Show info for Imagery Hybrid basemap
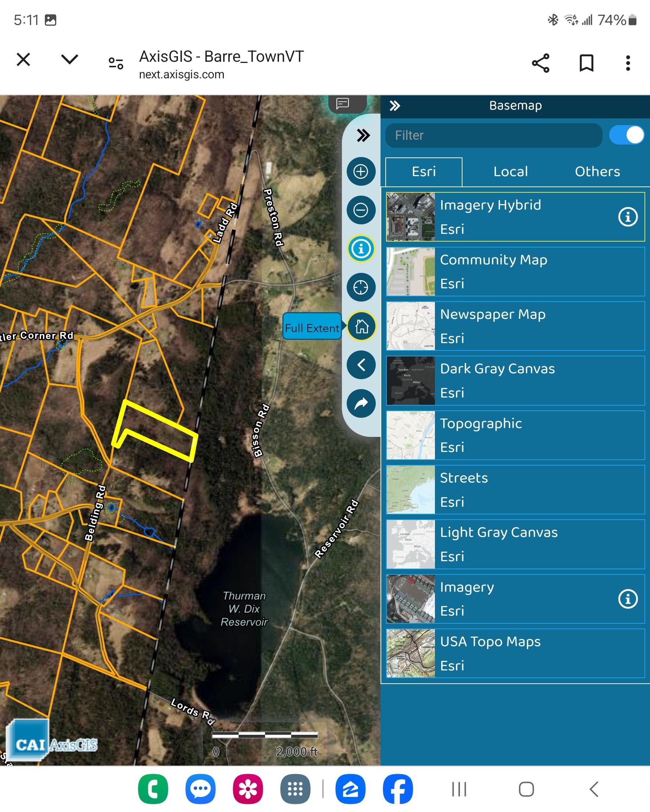This screenshot has height=812, width=650. coord(628,217)
